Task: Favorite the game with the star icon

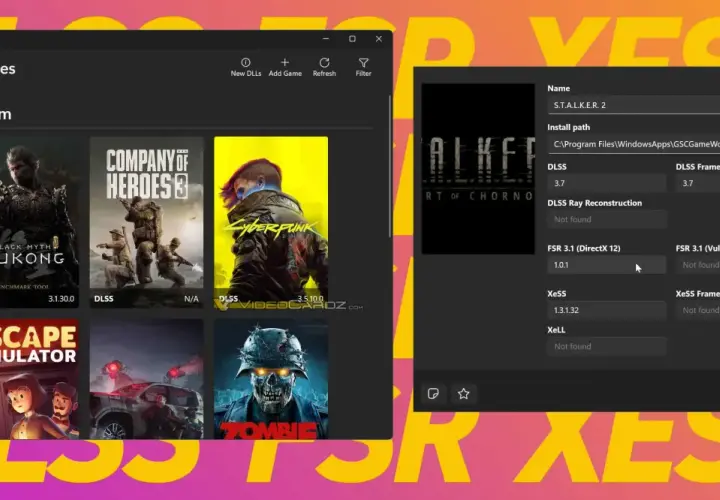Action: pos(464,393)
